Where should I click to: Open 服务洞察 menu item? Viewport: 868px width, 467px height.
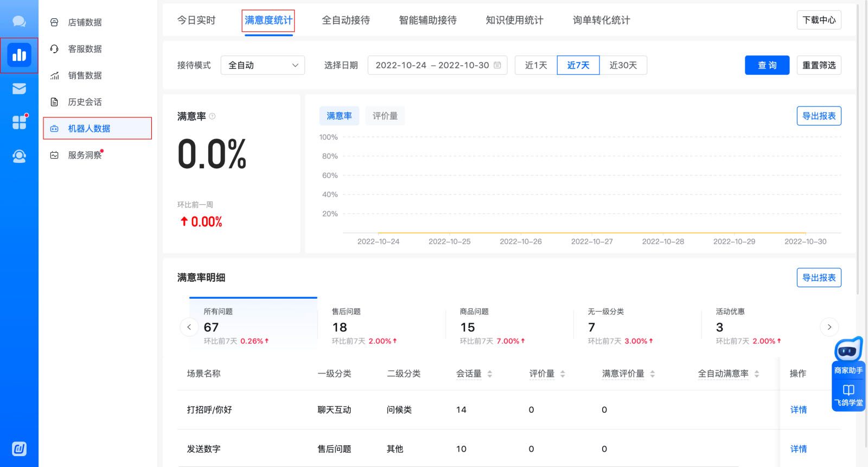point(98,155)
